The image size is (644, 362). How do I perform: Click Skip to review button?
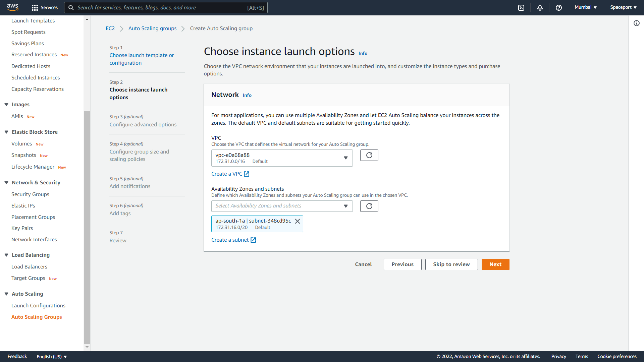[x=451, y=264]
